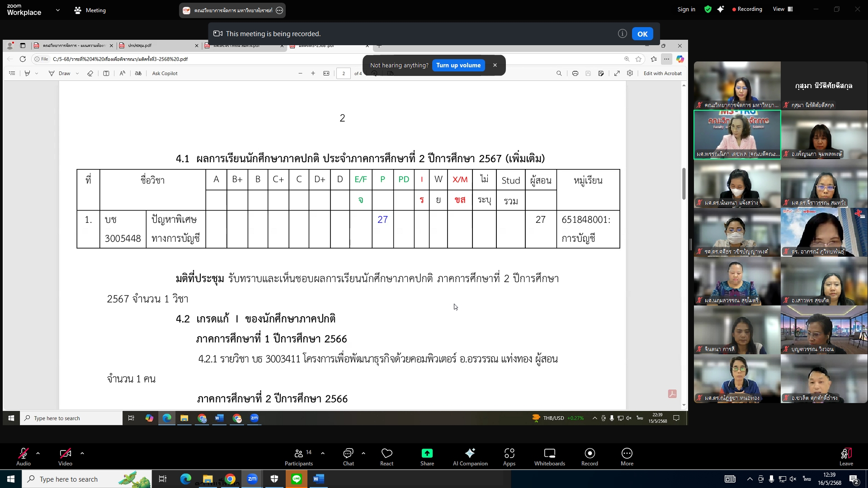The height and width of the screenshot is (488, 868).
Task: Click Turn up volume button
Action: [458, 66]
